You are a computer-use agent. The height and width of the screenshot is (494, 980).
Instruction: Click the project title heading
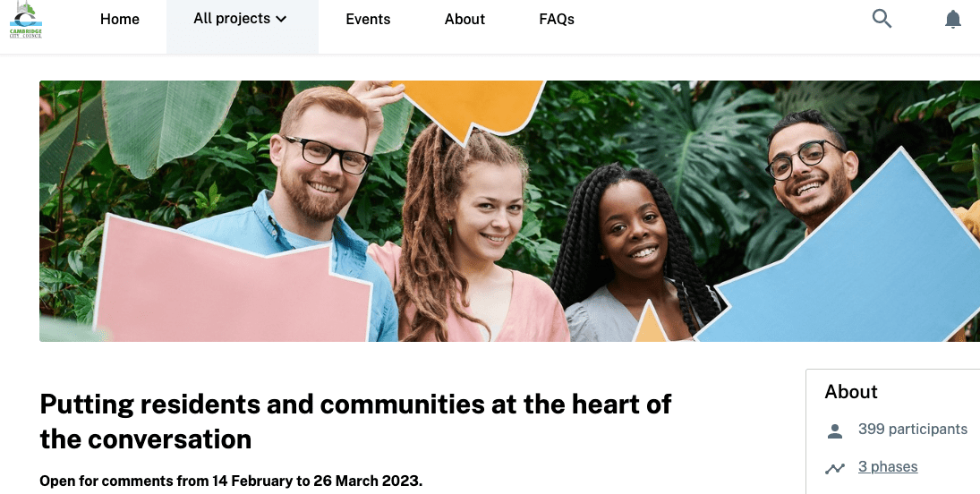(x=355, y=422)
